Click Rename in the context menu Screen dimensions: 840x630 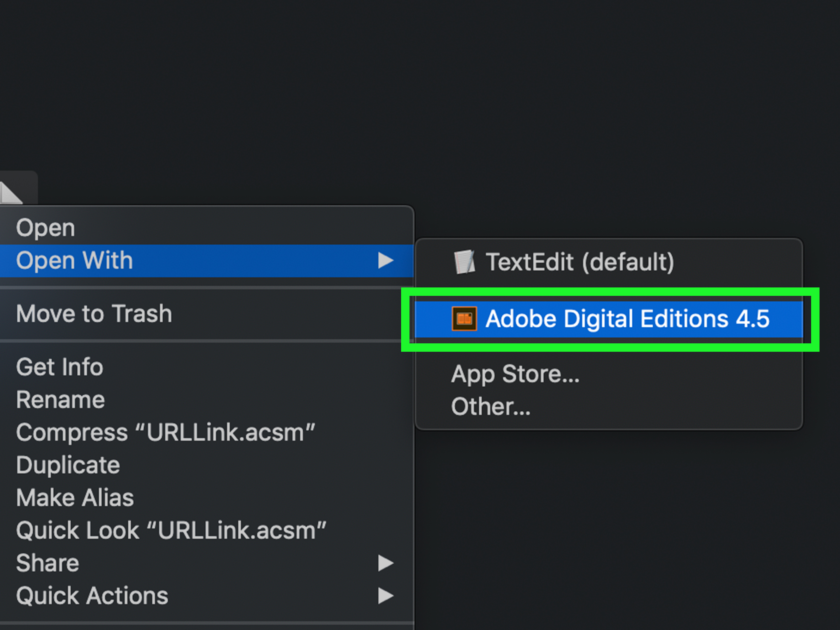[207, 400]
